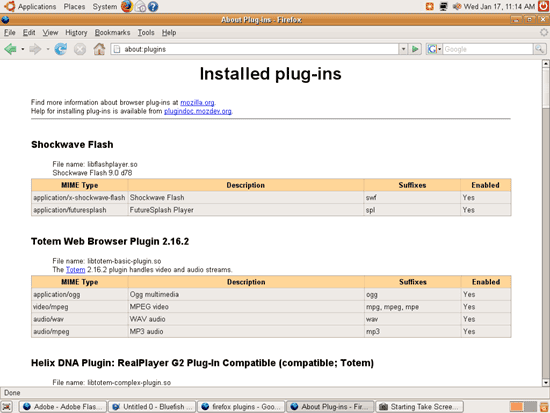
Task: Open the Tools menu
Action: coord(146,33)
